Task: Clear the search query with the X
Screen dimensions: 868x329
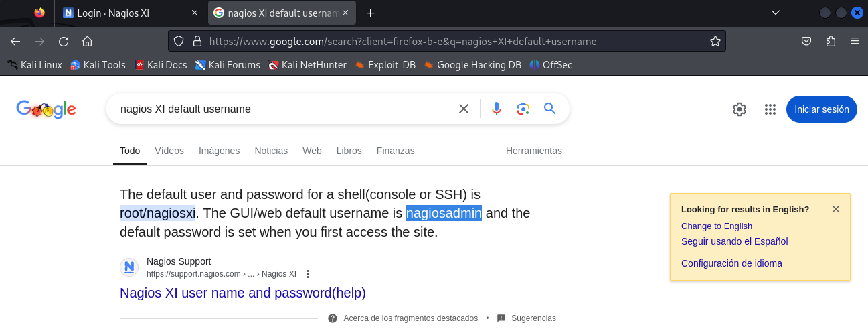Action: pyautogui.click(x=463, y=109)
